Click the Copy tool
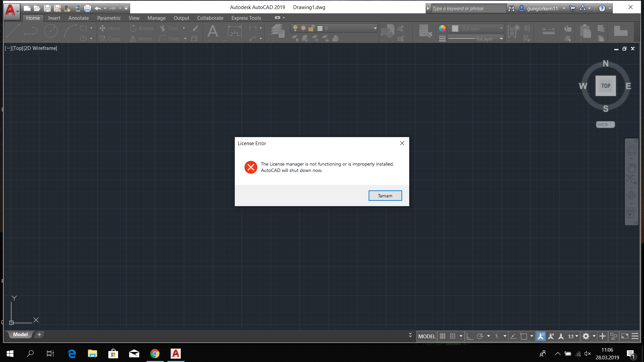644x362 pixels. [x=110, y=39]
